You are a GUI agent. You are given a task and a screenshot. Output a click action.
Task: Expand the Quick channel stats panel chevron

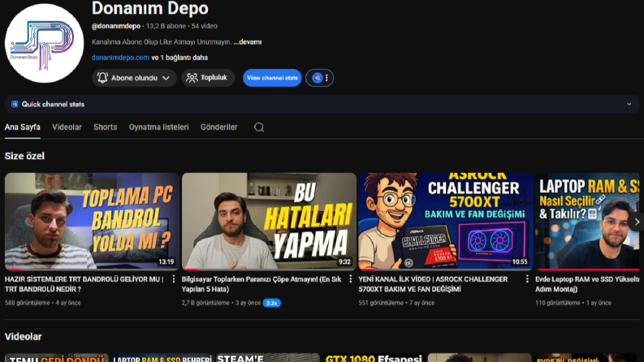coord(629,104)
